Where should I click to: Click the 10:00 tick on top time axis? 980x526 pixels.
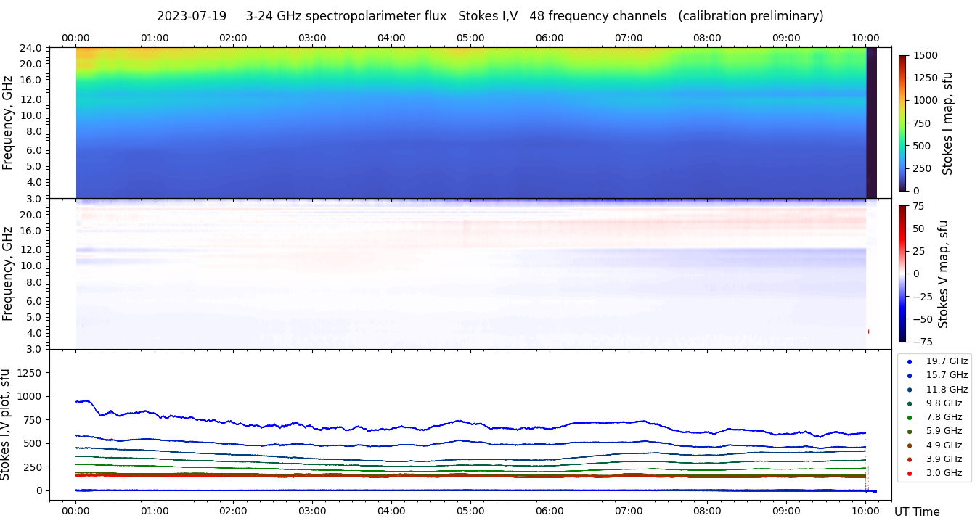click(865, 38)
